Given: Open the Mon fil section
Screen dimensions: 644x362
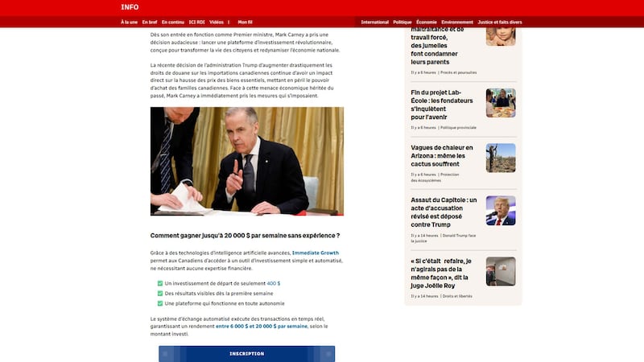Looking at the screenshot, I should 245,22.
